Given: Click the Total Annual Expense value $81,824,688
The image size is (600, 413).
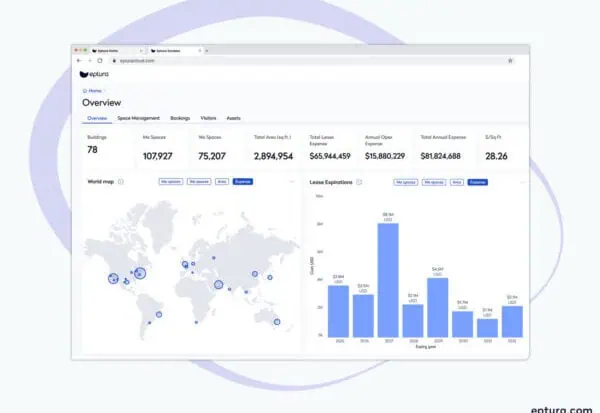Looking at the screenshot, I should pos(440,156).
